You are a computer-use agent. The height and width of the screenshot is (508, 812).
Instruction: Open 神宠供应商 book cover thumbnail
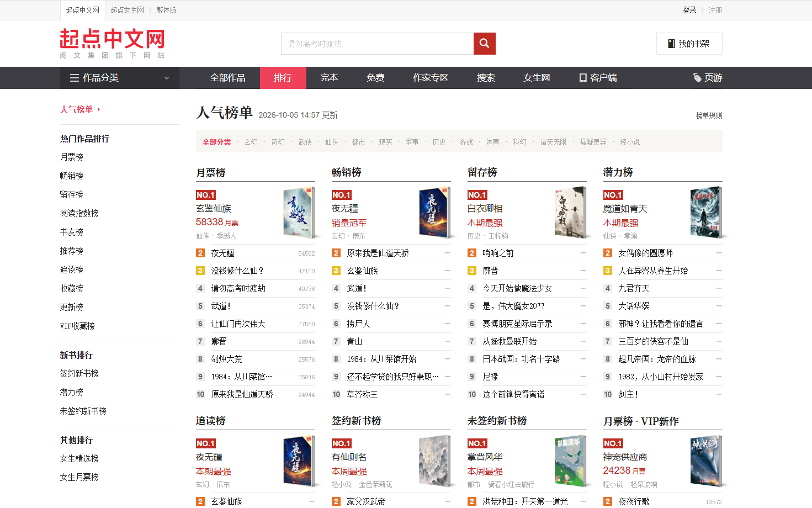pyautogui.click(x=706, y=461)
